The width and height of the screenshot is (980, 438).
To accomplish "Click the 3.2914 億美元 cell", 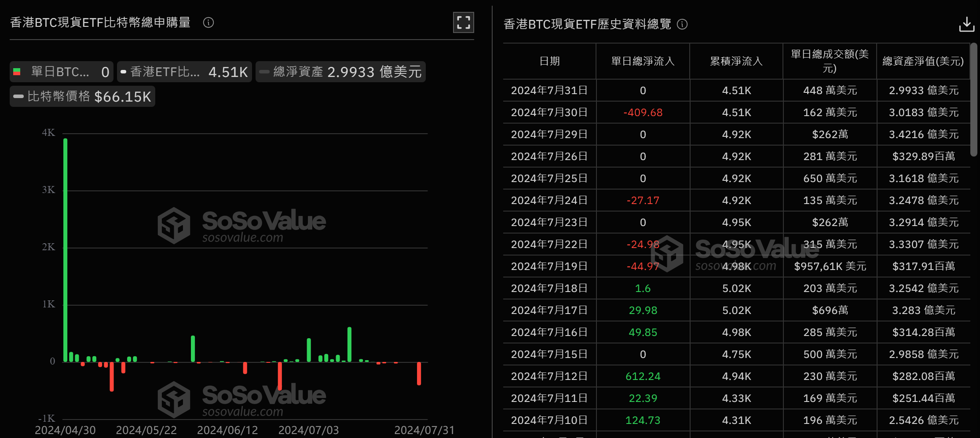I will (x=923, y=222).
